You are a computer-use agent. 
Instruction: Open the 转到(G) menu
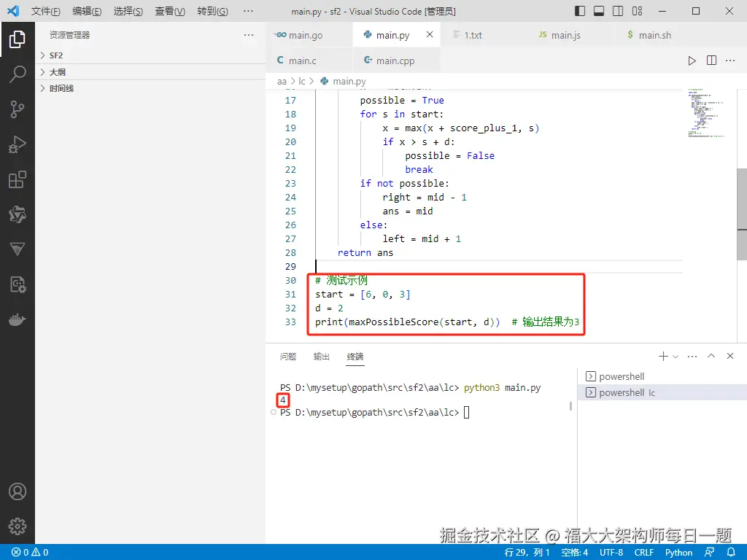(x=212, y=11)
